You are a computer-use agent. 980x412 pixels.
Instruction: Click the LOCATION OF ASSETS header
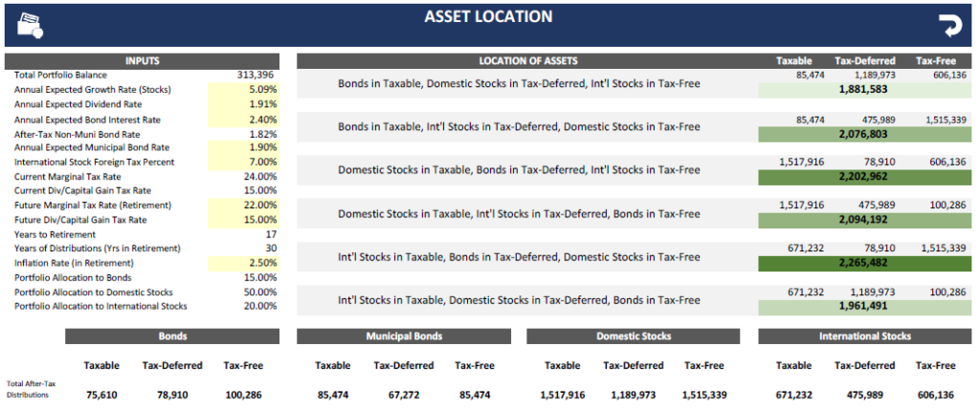click(x=527, y=60)
